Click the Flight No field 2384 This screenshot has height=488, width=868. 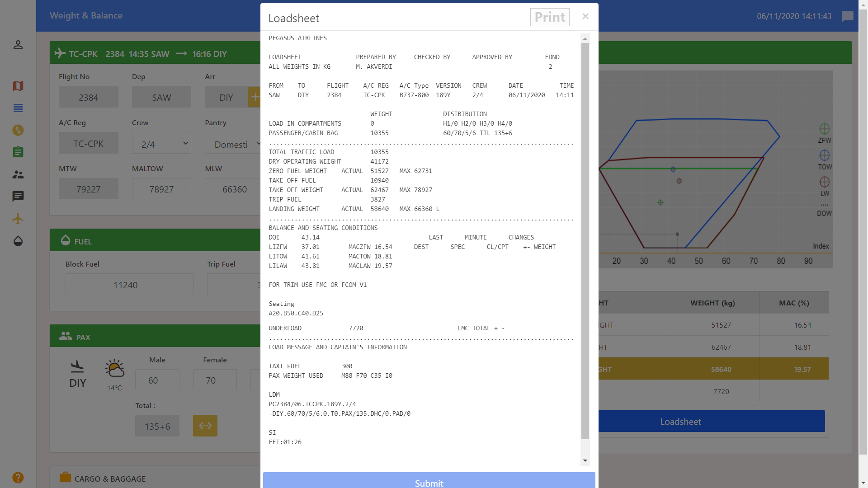pyautogui.click(x=89, y=97)
